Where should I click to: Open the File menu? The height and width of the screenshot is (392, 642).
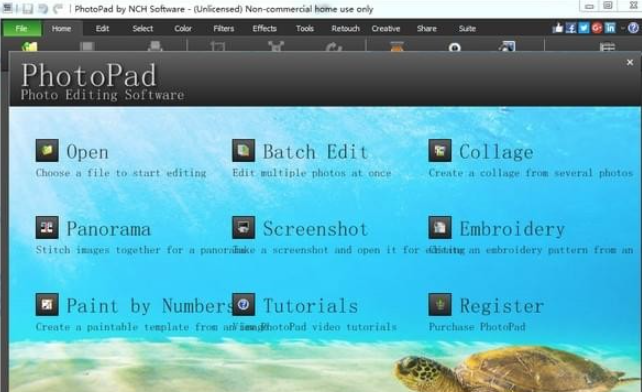[22, 28]
